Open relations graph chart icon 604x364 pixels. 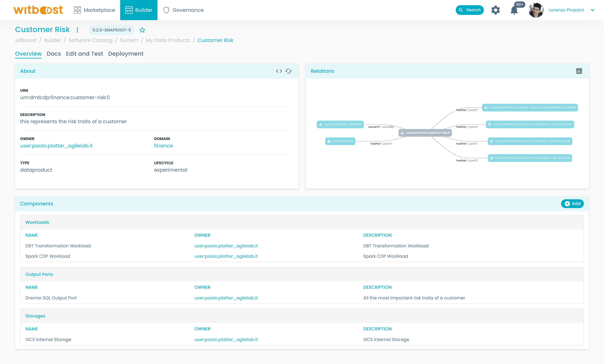point(579,71)
